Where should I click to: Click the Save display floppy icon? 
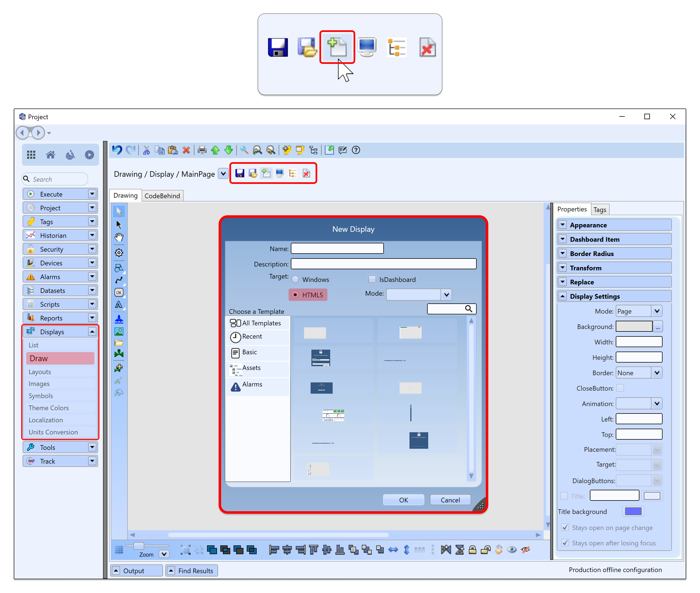click(x=240, y=173)
